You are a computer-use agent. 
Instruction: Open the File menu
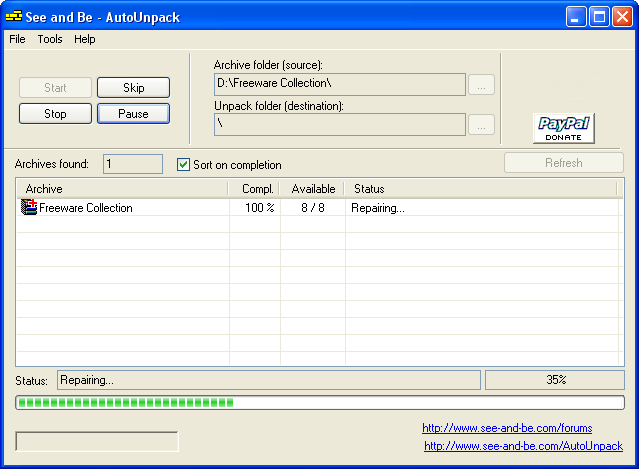point(17,39)
